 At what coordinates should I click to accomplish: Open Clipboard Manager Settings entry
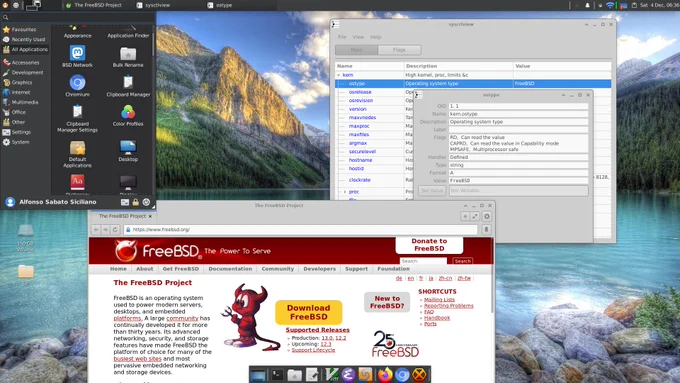pos(77,118)
